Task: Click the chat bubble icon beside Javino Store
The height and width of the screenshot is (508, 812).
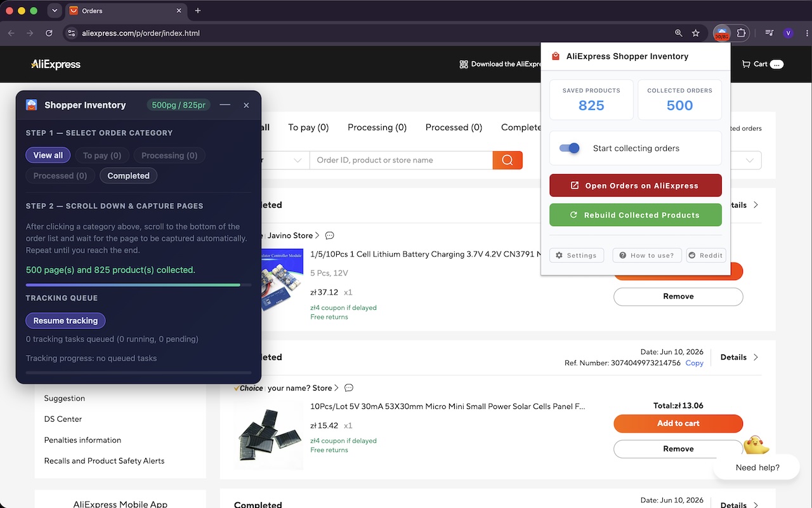Action: [x=329, y=236]
